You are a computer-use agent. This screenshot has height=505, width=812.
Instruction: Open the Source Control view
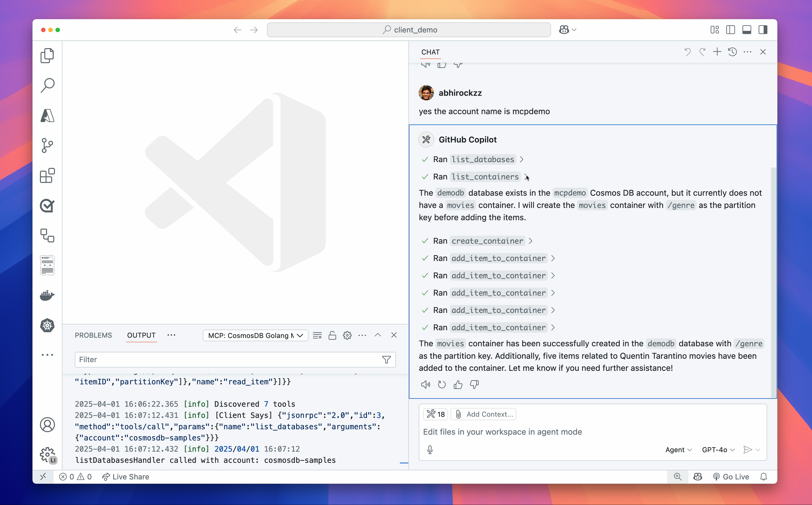tap(47, 146)
